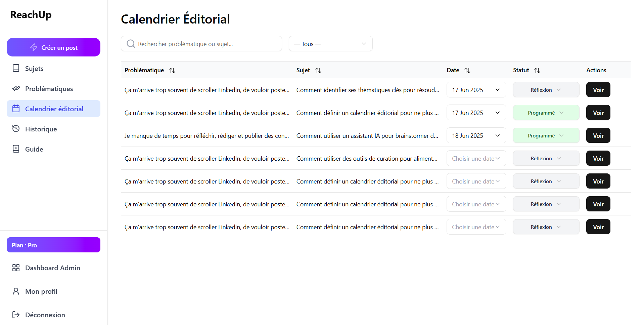Sort by Sujet using its arrows icon

point(318,70)
